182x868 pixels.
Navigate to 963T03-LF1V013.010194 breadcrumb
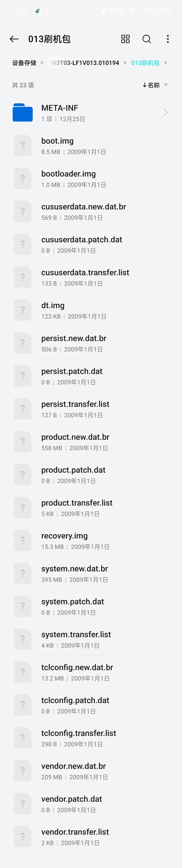(84, 63)
